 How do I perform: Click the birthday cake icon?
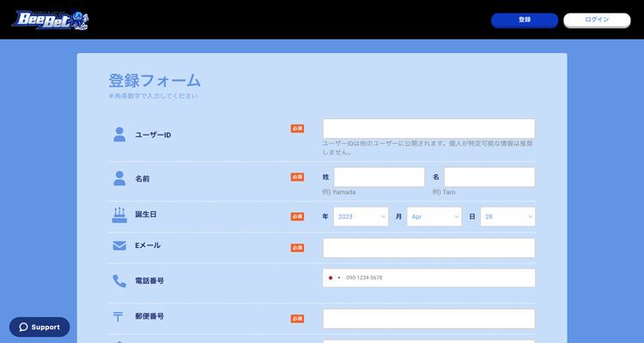tap(119, 215)
